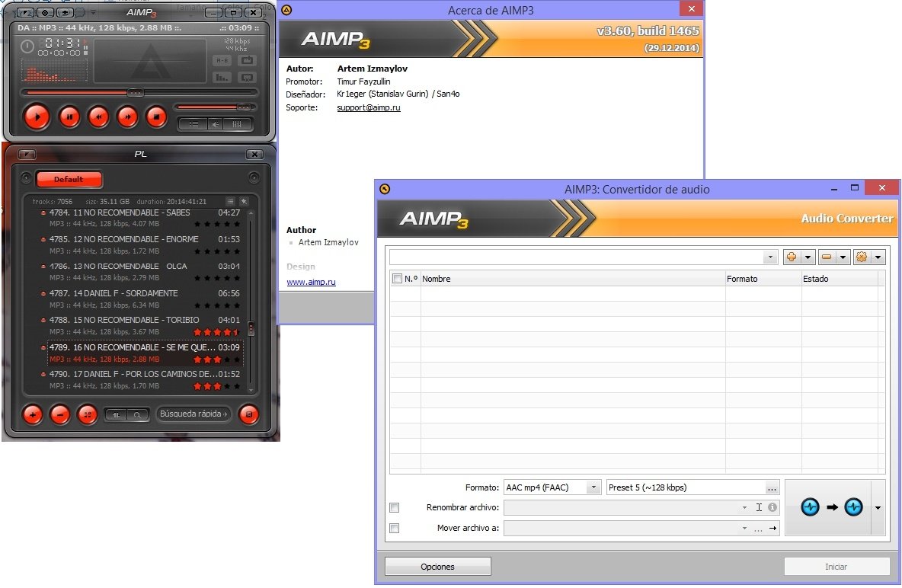Screen dimensions: 902x588
Task: Tick the select-all checkbox in N.º column
Action: point(397,279)
